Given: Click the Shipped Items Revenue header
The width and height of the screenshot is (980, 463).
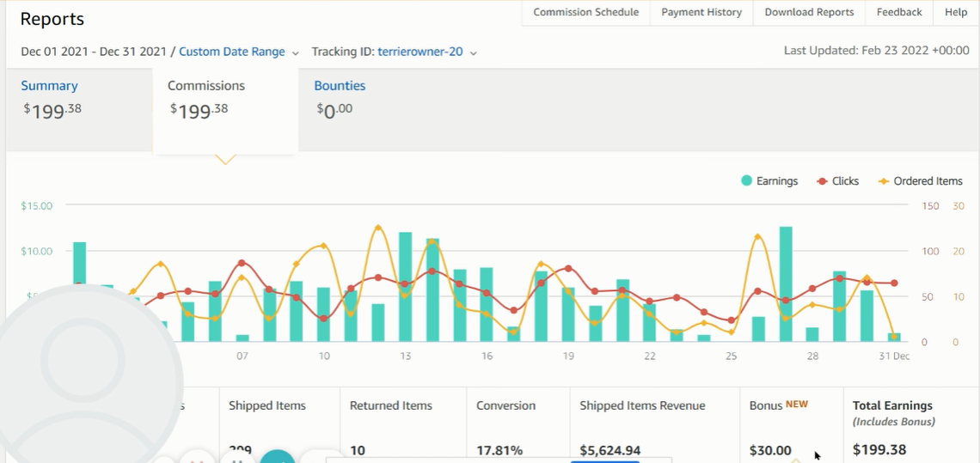Looking at the screenshot, I should coord(642,405).
